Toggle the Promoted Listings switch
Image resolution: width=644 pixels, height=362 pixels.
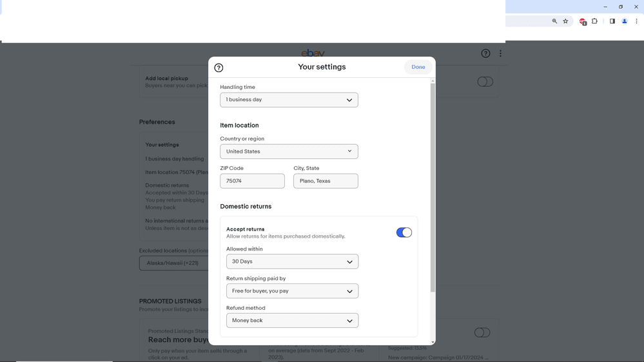482,332
